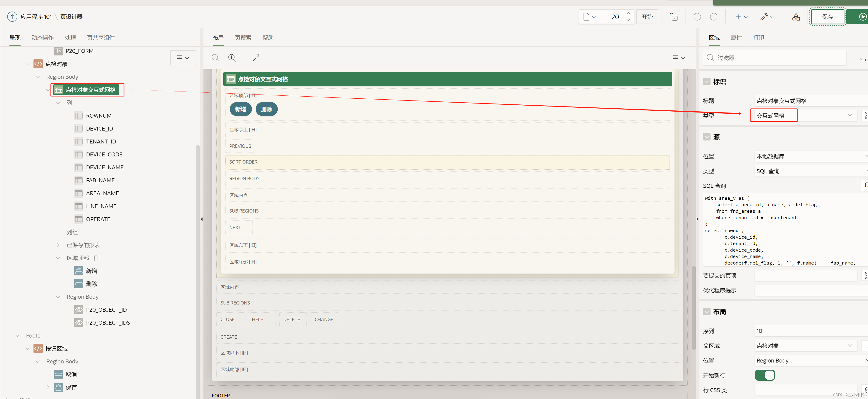Select OPERATE column in tree
This screenshot has height=399, width=868.
98,219
